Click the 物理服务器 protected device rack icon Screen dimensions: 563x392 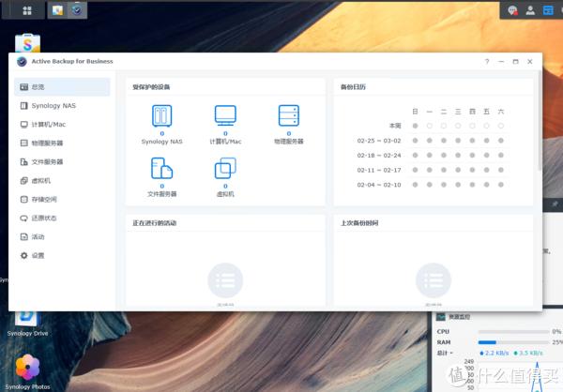[289, 115]
